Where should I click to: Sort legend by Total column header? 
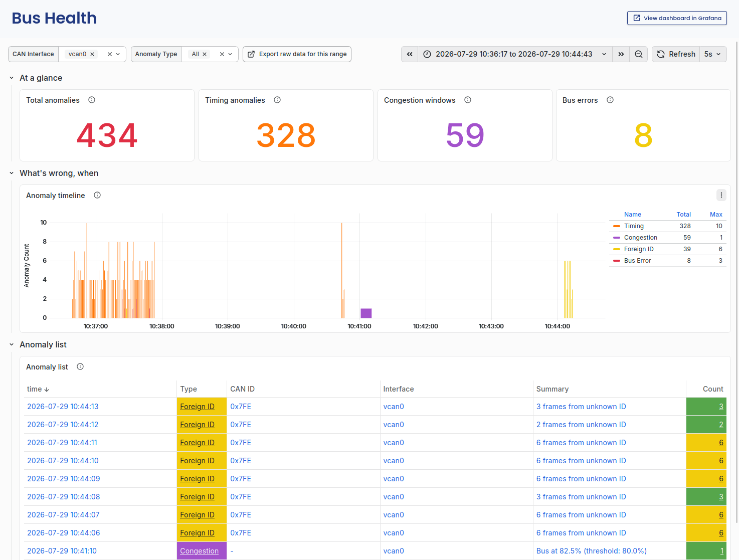click(x=683, y=215)
